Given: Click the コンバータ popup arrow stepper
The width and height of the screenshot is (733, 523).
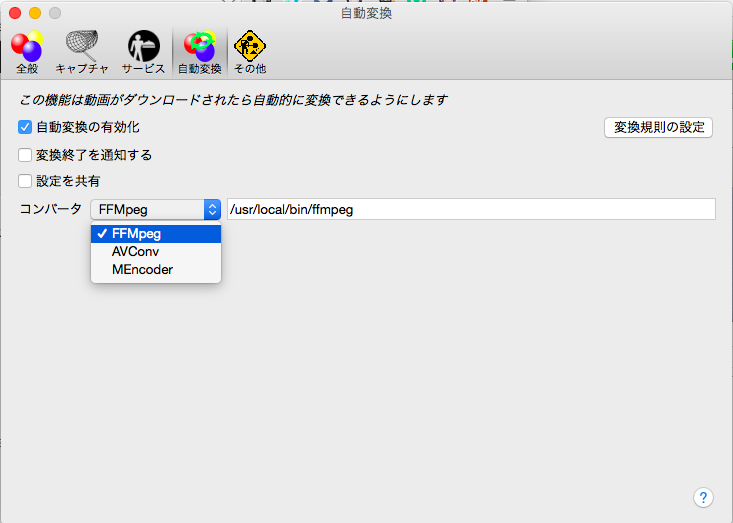Looking at the screenshot, I should tap(212, 209).
